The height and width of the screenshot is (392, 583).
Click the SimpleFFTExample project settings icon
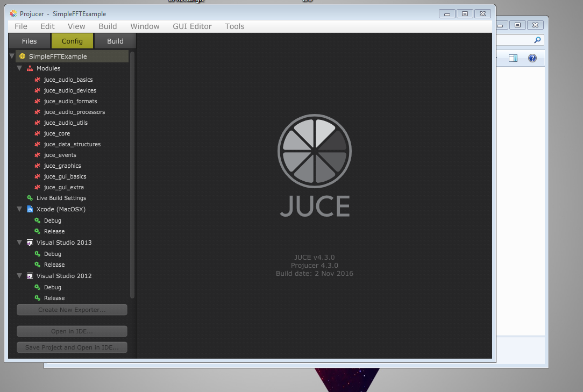coord(22,56)
